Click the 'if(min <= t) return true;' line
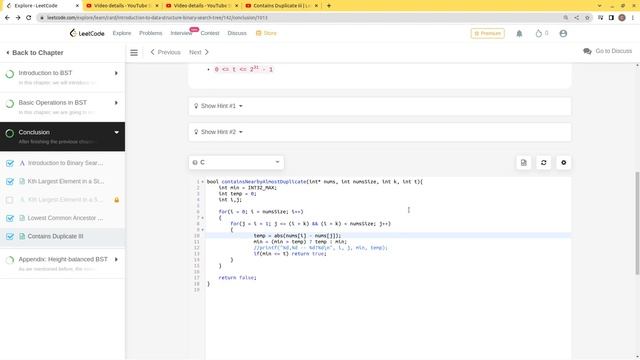This screenshot has height=360, width=640. pos(290,253)
